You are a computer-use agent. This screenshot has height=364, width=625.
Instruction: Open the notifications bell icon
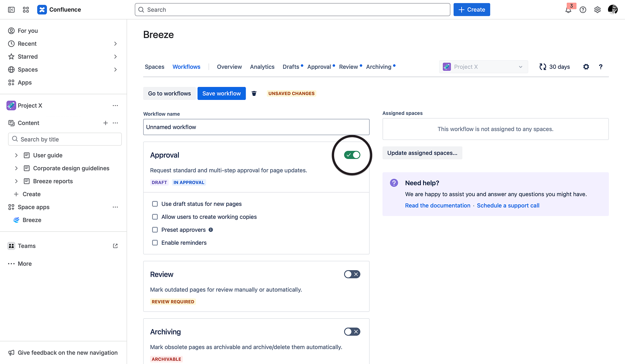(x=568, y=9)
